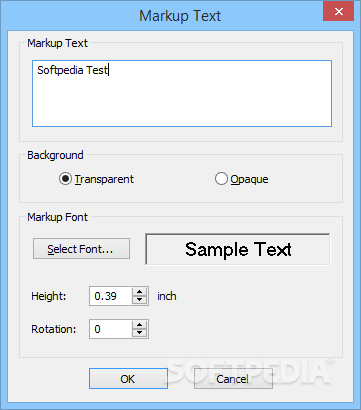Viewport: 361px width, 410px height.
Task: Click inside the Markup Text box
Action: pyautogui.click(x=182, y=93)
